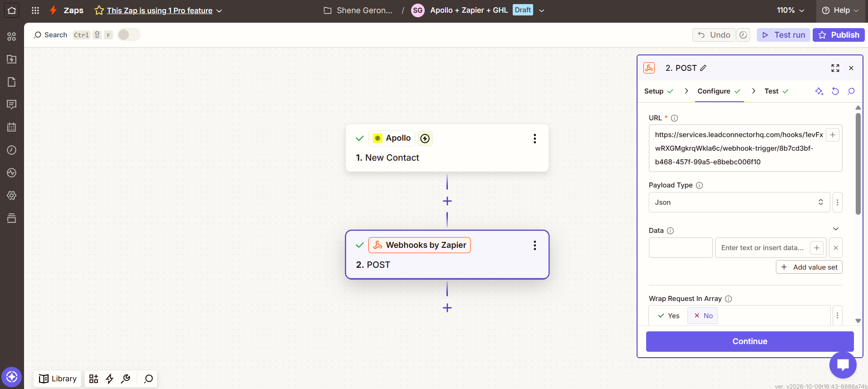Image resolution: width=868 pixels, height=389 pixels.
Task: Open the 110% zoom level dropdown
Action: (790, 10)
